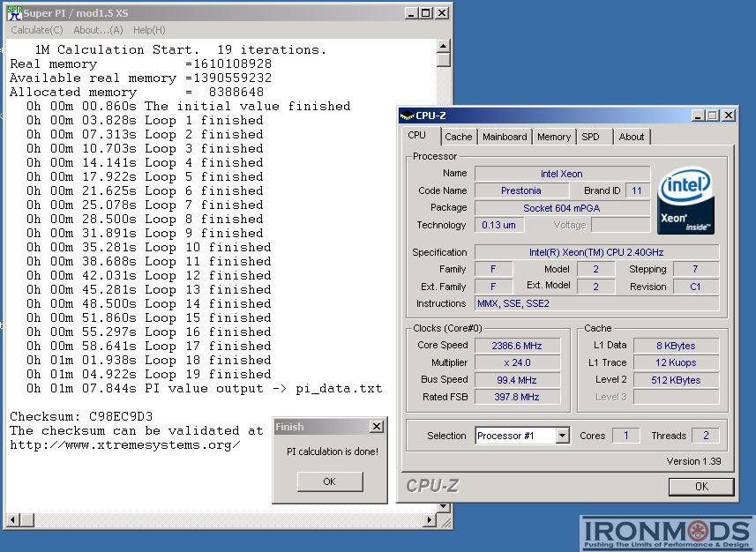Switch to the Cache tab in CPU-Z
Viewport: 756px width, 552px height.
coord(458,137)
